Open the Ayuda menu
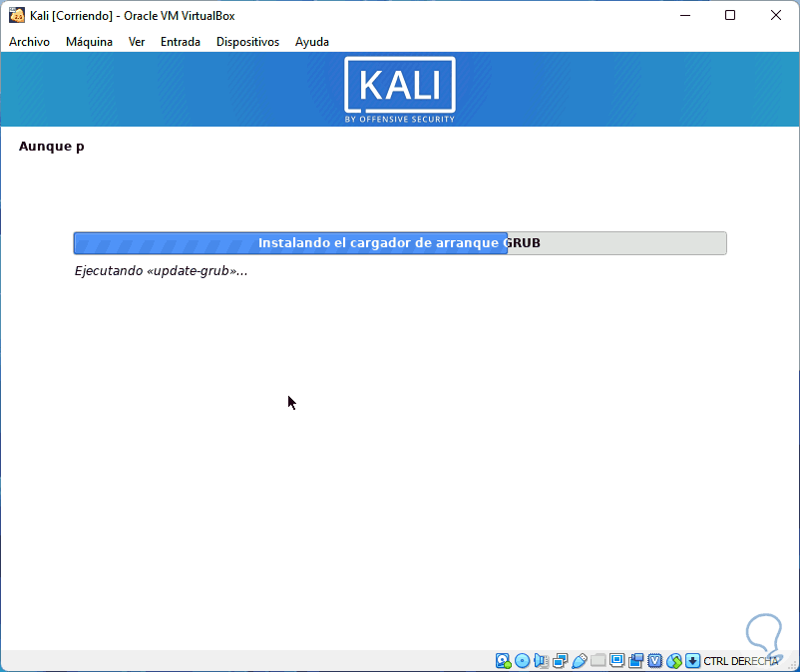Viewport: 800px width, 672px height. click(x=312, y=42)
